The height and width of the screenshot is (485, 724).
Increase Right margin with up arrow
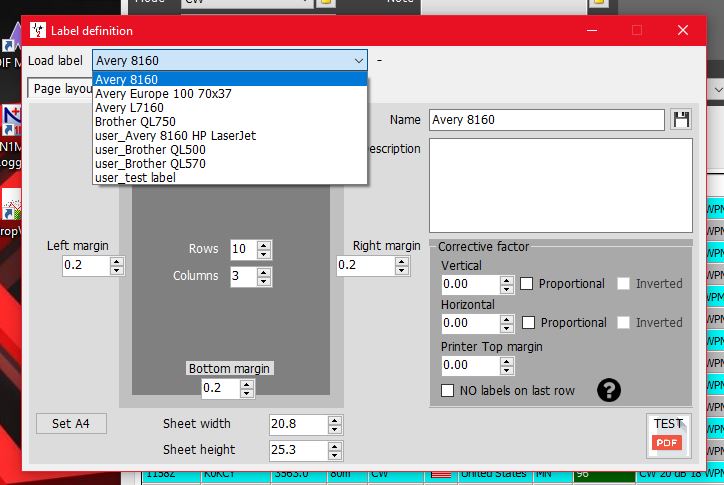[402, 261]
